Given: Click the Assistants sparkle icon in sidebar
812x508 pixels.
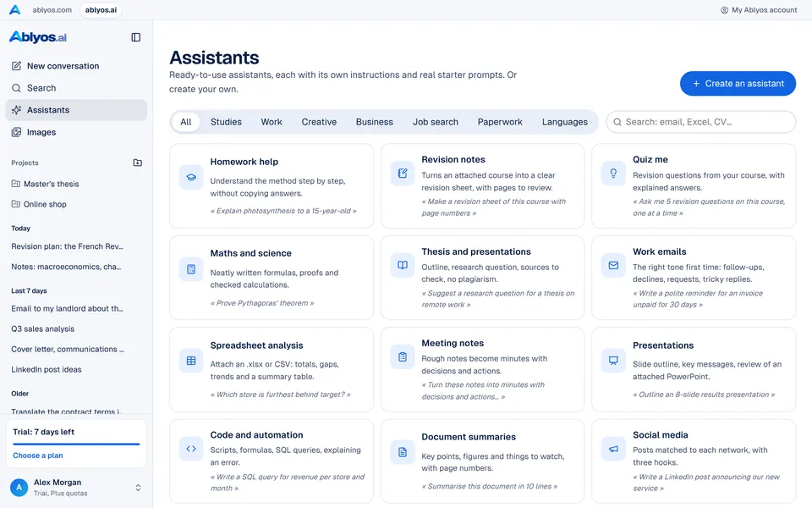Looking at the screenshot, I should [17, 110].
